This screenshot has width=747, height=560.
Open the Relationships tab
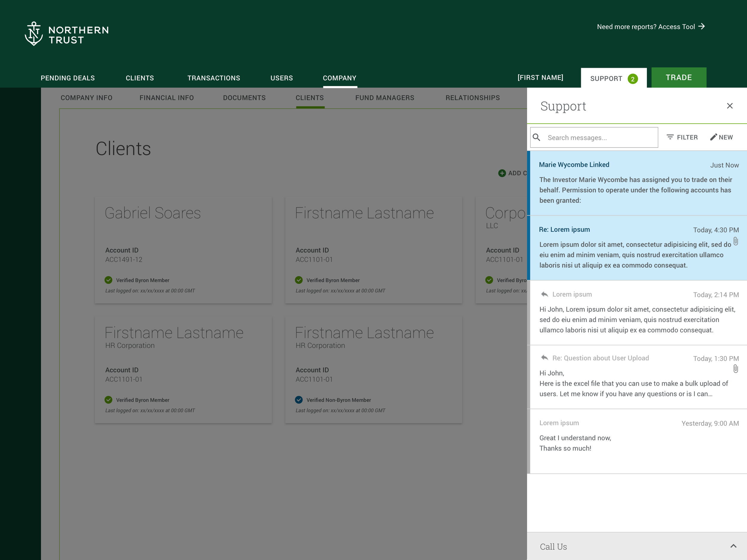point(472,98)
